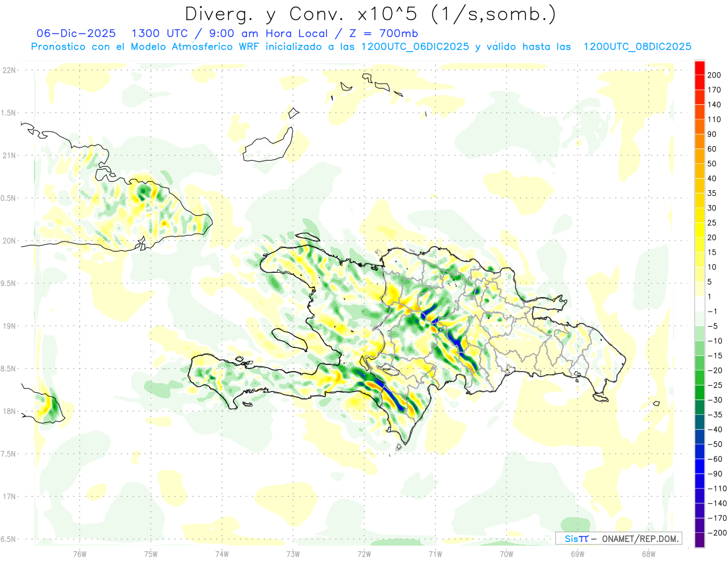Click the '74W' longitude label
Image resolution: width=728 pixels, height=562 pixels.
(x=222, y=554)
